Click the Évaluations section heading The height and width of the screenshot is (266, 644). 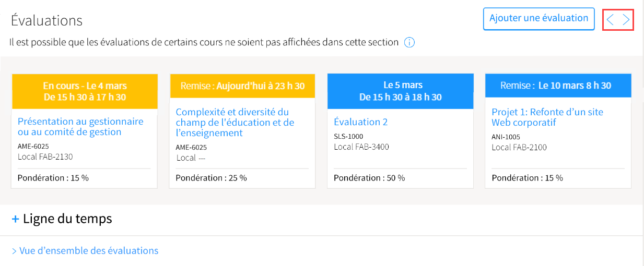click(46, 20)
